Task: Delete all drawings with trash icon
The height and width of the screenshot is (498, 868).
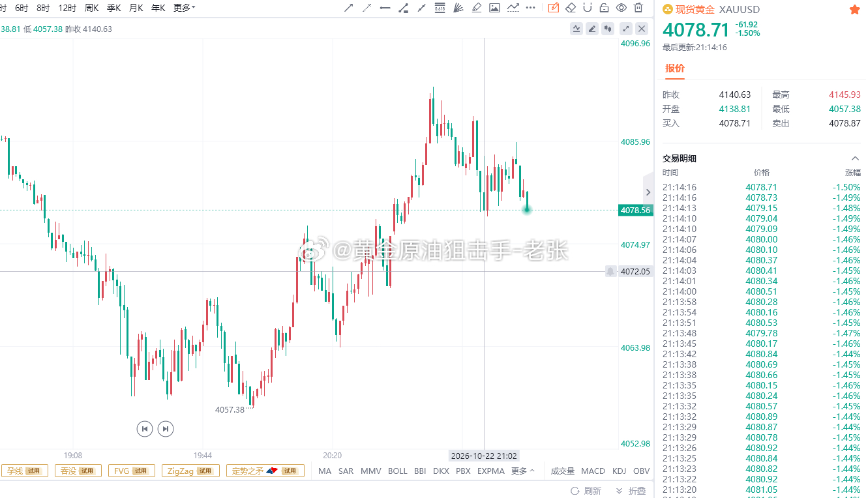Action: (638, 8)
